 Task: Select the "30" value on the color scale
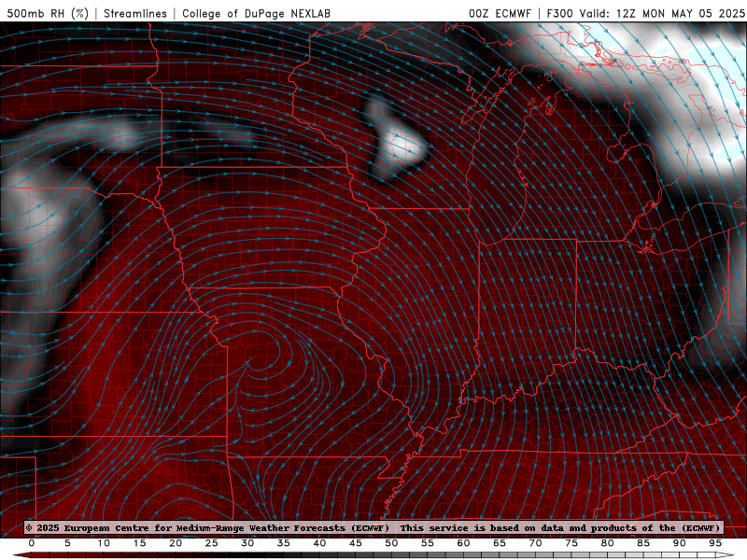pyautogui.click(x=247, y=543)
